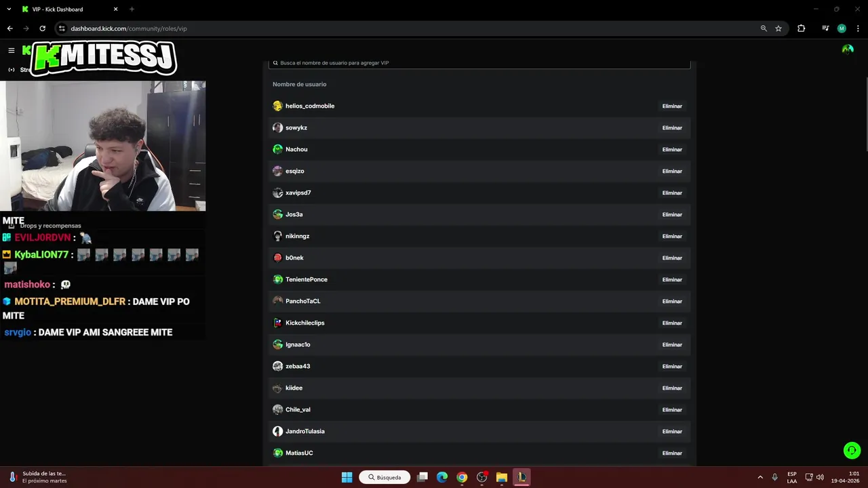Open Windows Start menu
The height and width of the screenshot is (488, 868).
(x=347, y=477)
